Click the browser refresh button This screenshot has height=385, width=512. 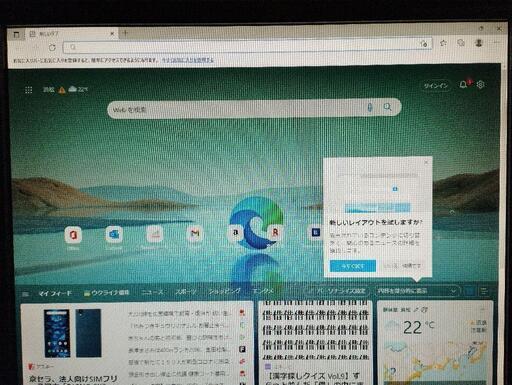[52, 48]
